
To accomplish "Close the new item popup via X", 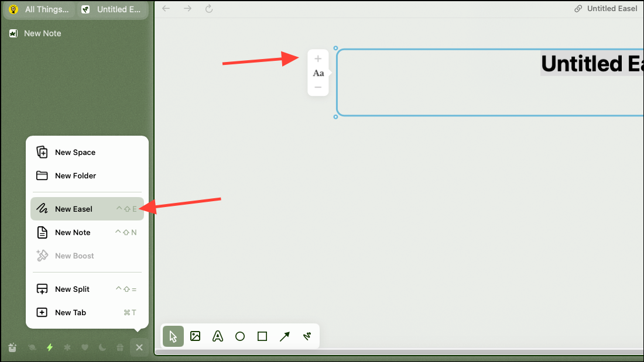I will 139,347.
